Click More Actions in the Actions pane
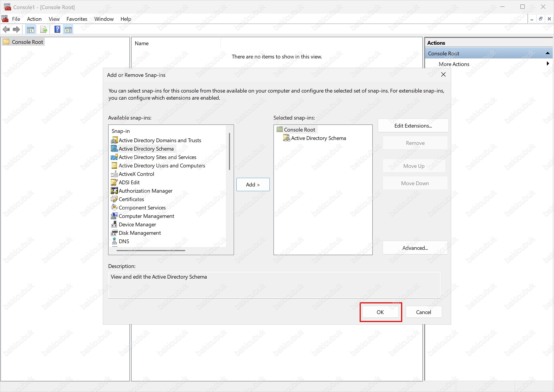 tap(454, 64)
